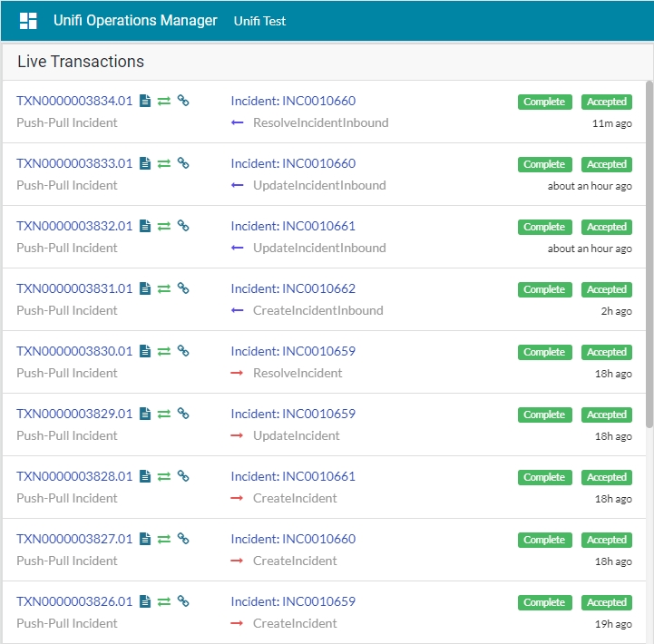Click the Live Transactions panel header

point(81,62)
